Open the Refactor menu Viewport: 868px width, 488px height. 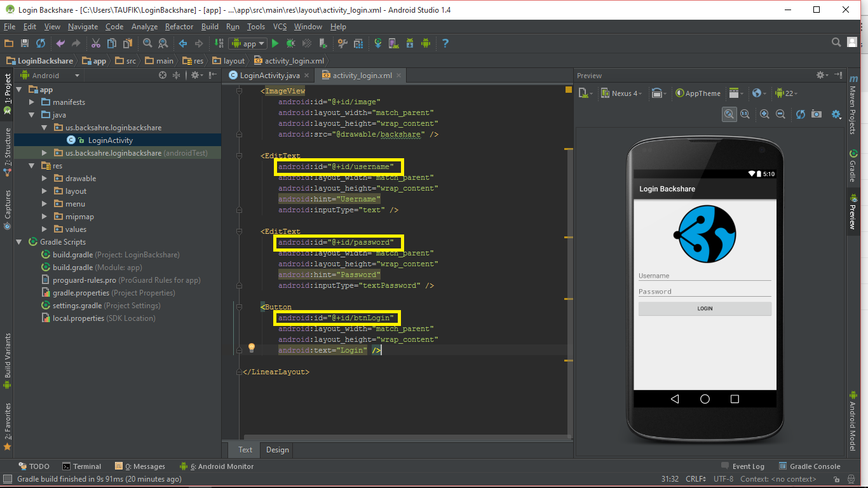179,27
